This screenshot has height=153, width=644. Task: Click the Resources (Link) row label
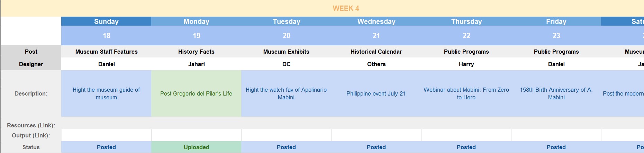31,125
